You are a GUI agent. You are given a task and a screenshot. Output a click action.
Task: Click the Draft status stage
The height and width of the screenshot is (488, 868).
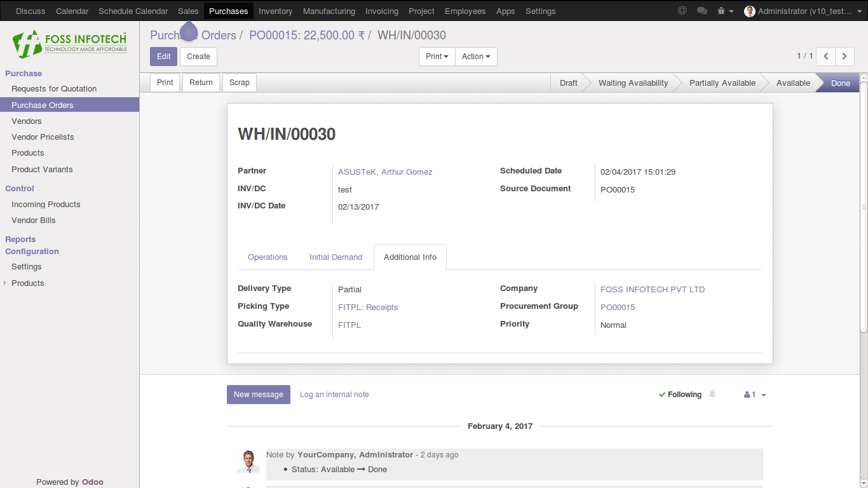click(569, 83)
